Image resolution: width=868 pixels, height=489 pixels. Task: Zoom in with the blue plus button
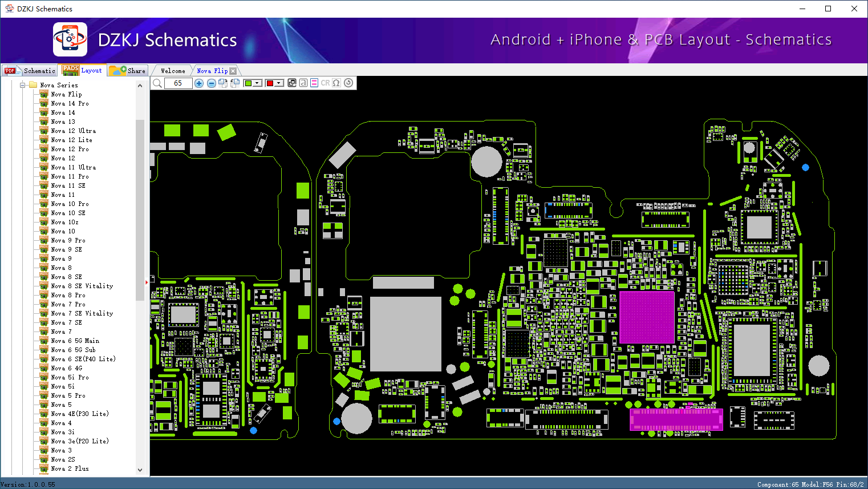pyautogui.click(x=199, y=83)
